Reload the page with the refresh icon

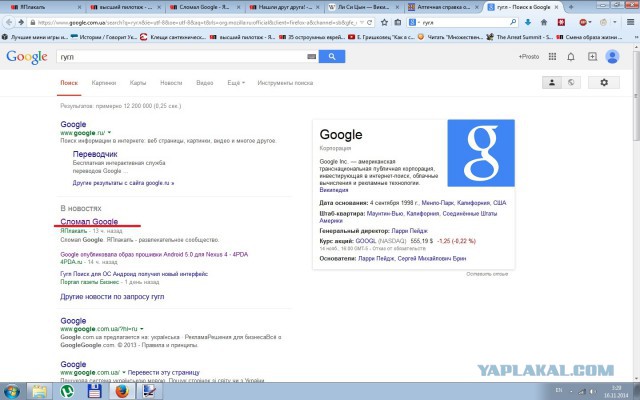coord(369,22)
